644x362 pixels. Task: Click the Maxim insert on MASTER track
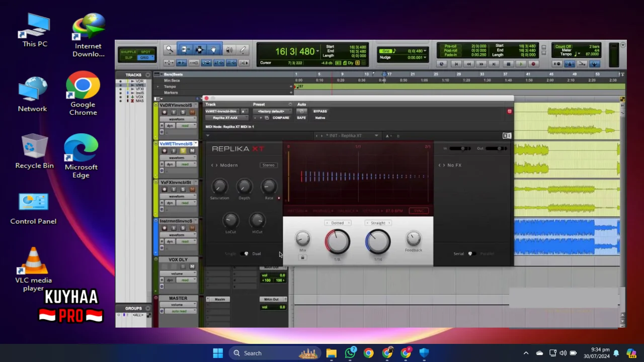tap(220, 299)
